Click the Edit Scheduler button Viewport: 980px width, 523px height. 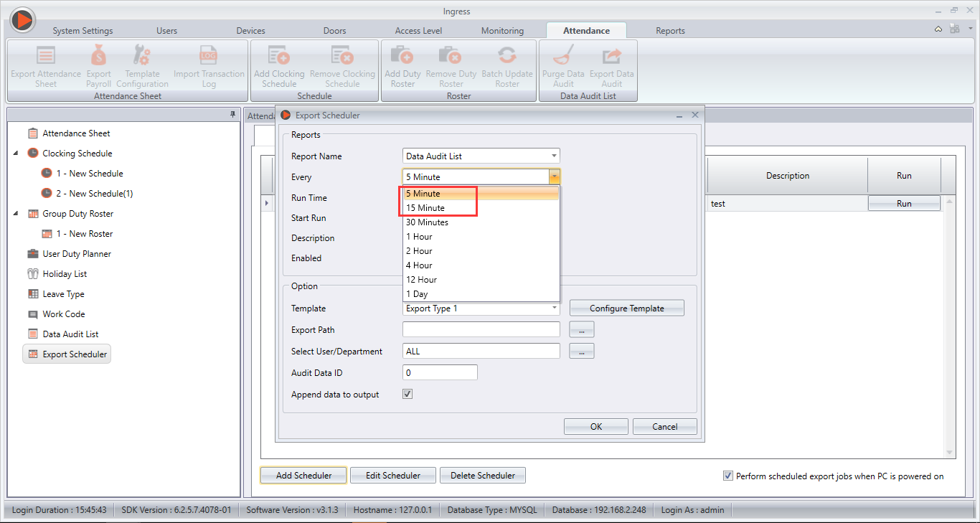click(393, 475)
